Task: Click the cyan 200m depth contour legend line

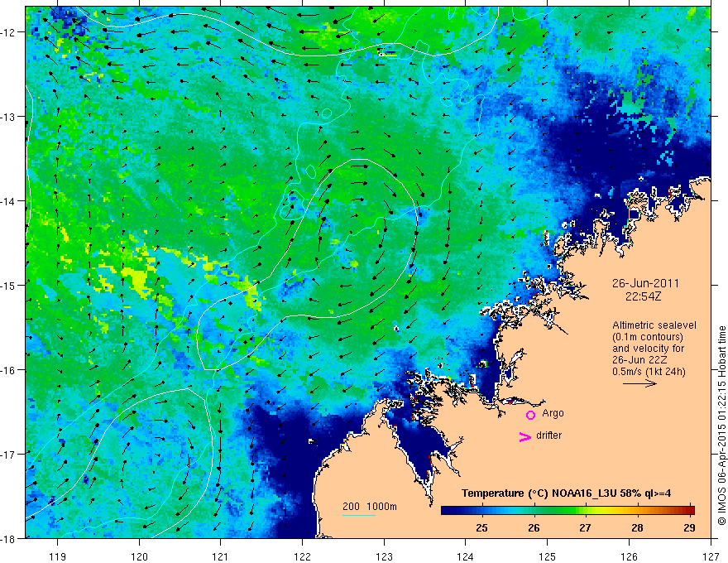Action: coord(359,515)
